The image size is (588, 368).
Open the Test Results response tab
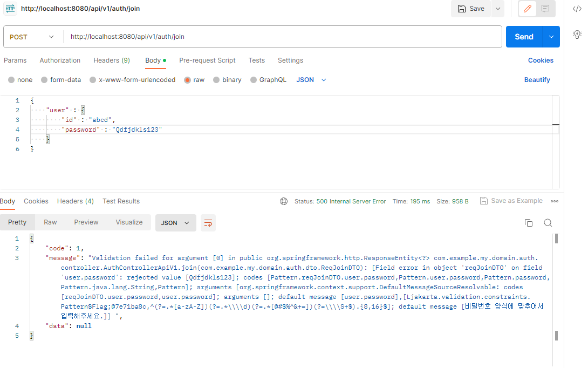tap(121, 201)
